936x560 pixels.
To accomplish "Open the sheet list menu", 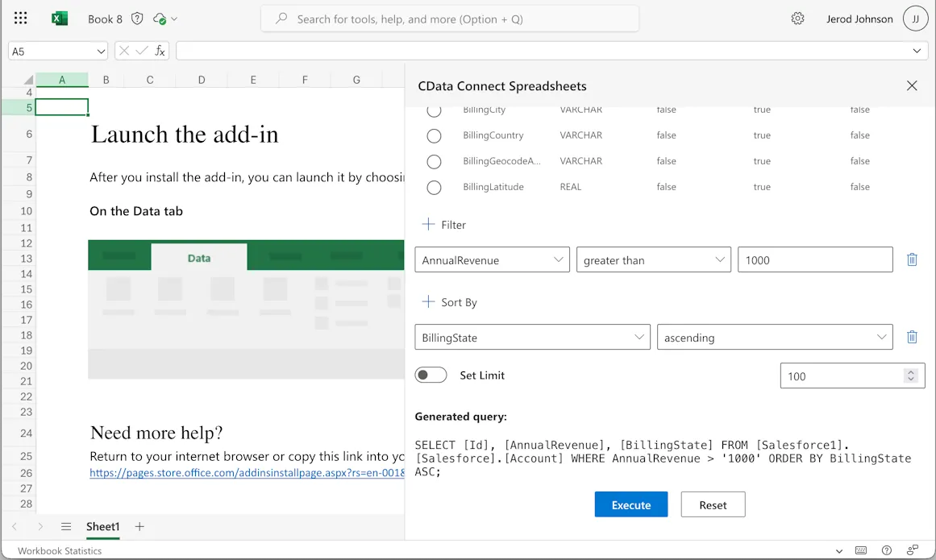I will [66, 526].
